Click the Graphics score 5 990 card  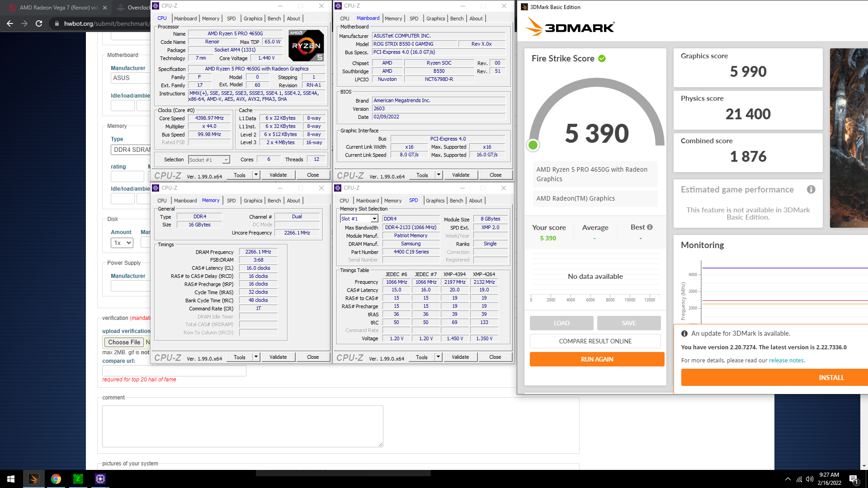pyautogui.click(x=748, y=67)
